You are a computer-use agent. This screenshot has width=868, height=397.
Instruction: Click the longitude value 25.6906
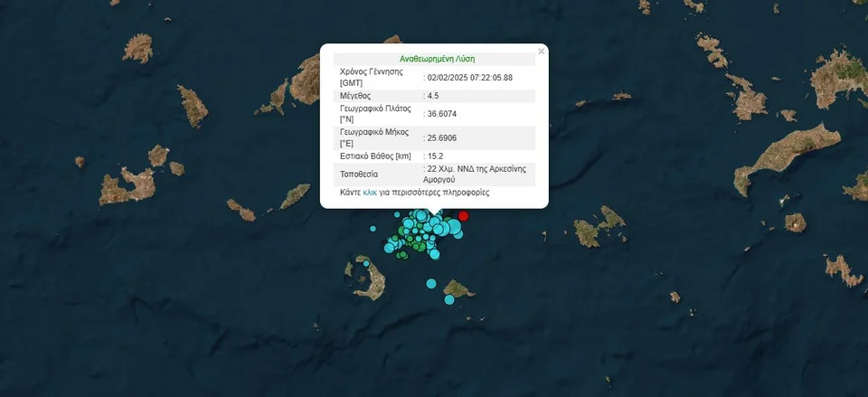[x=442, y=137]
